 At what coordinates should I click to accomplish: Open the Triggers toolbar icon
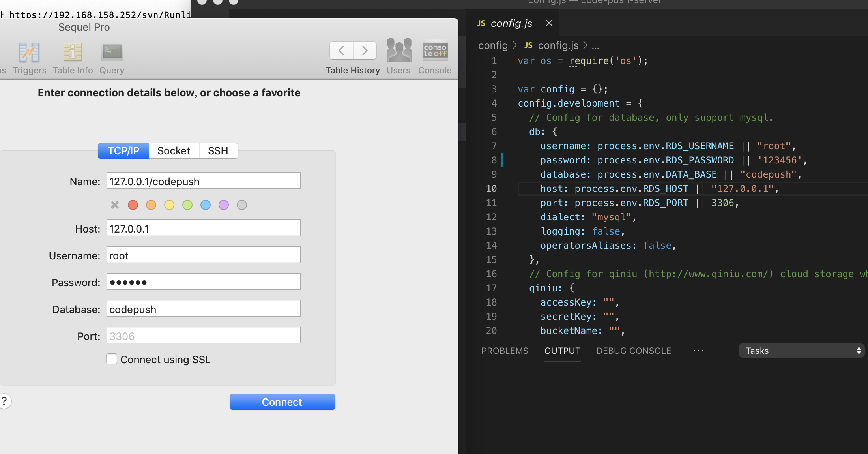(x=29, y=53)
